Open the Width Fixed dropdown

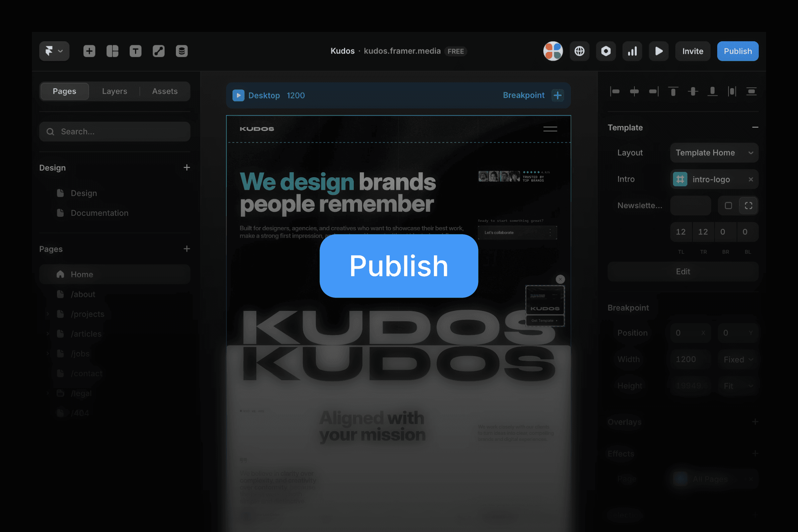pos(738,359)
